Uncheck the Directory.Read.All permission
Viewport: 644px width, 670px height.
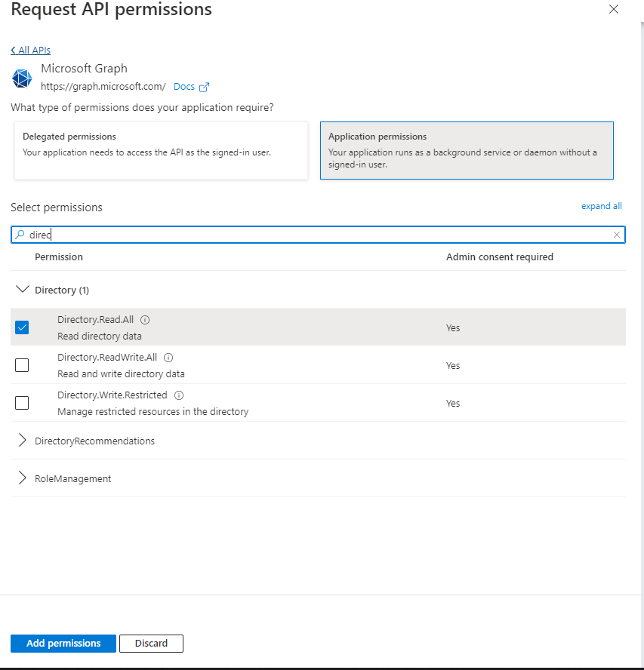[22, 327]
